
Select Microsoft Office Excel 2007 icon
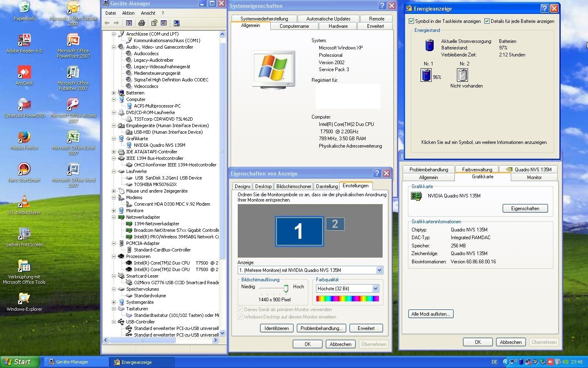pos(73,142)
